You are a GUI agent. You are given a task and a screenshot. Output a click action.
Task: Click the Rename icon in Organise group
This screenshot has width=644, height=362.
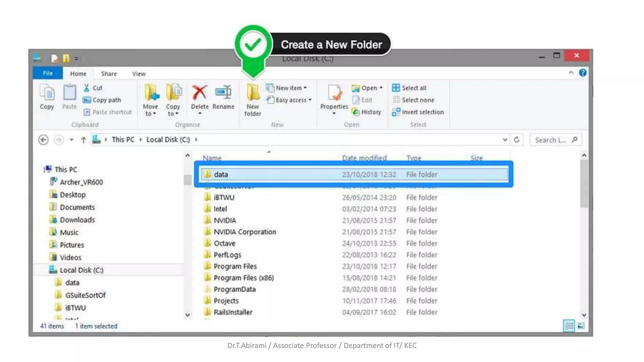[x=223, y=93]
